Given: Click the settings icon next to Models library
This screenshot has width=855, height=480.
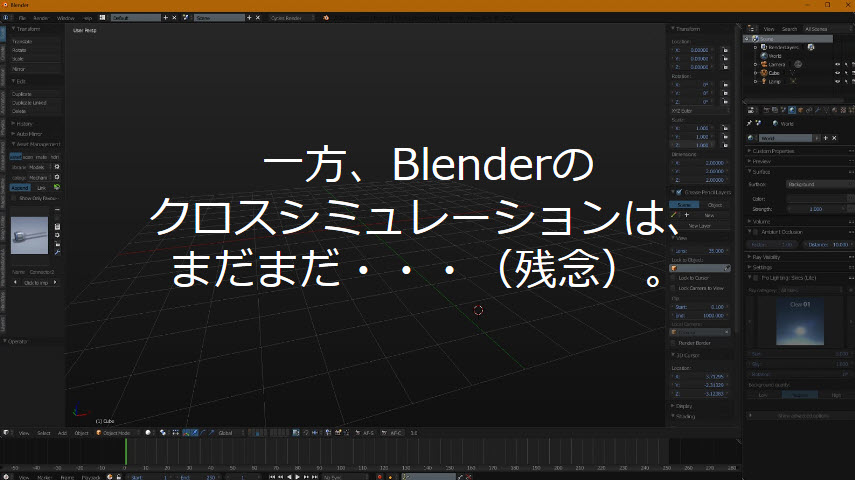Looking at the screenshot, I should tap(57, 167).
